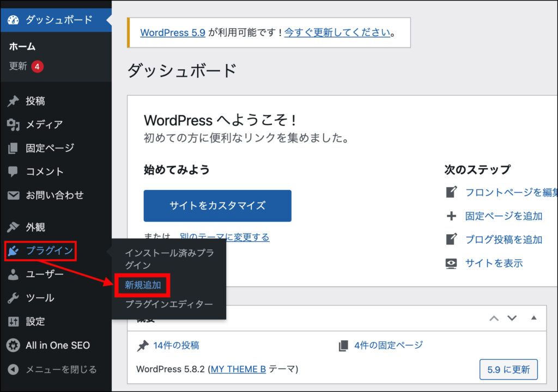The width and height of the screenshot is (558, 392).
Task: Open お問い合わせ menu
Action: [56, 195]
